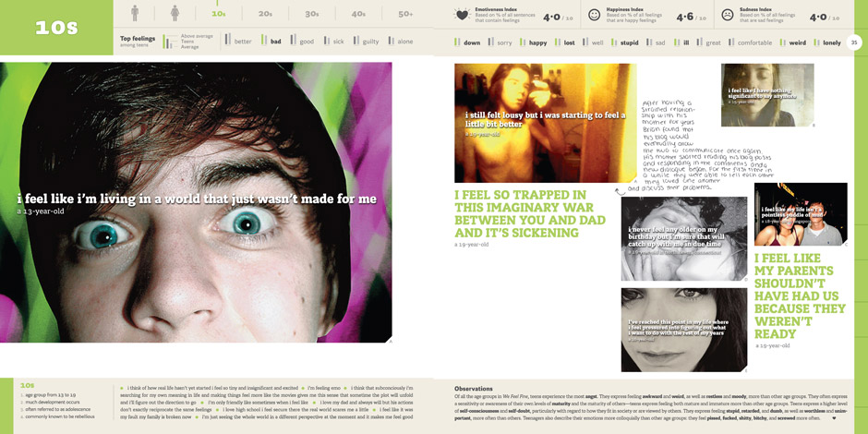Switch to the 30s age tab

coord(312,14)
